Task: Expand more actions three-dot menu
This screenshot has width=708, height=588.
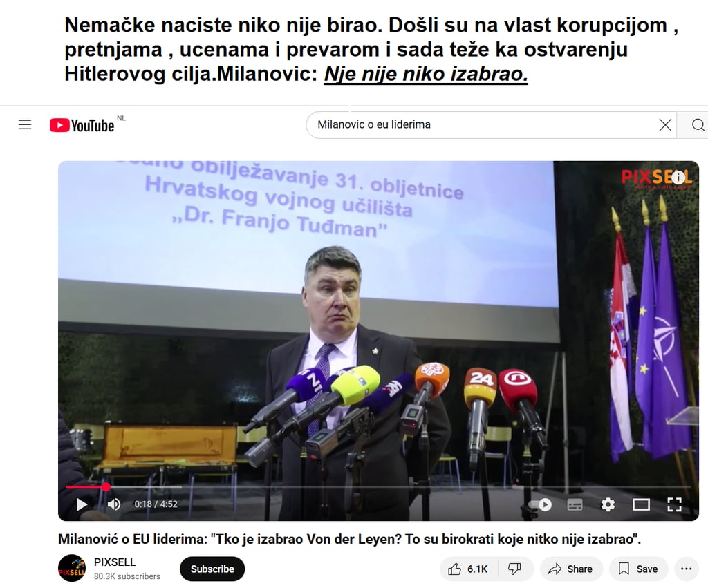Action: (687, 569)
